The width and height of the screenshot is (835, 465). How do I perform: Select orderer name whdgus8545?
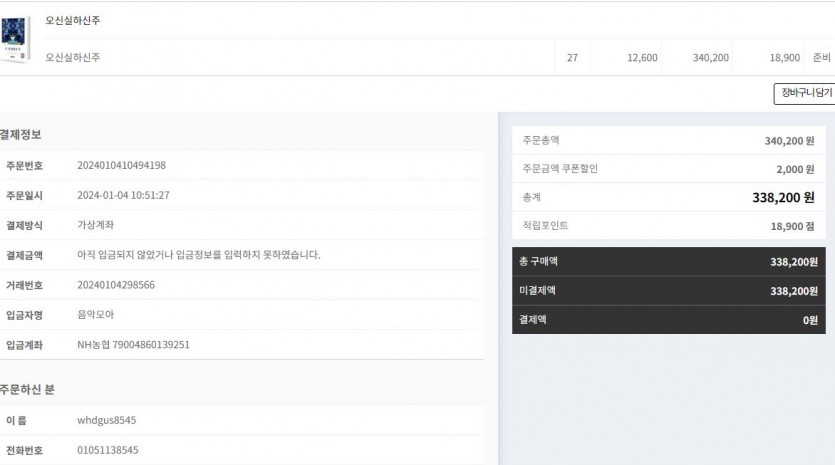click(107, 420)
